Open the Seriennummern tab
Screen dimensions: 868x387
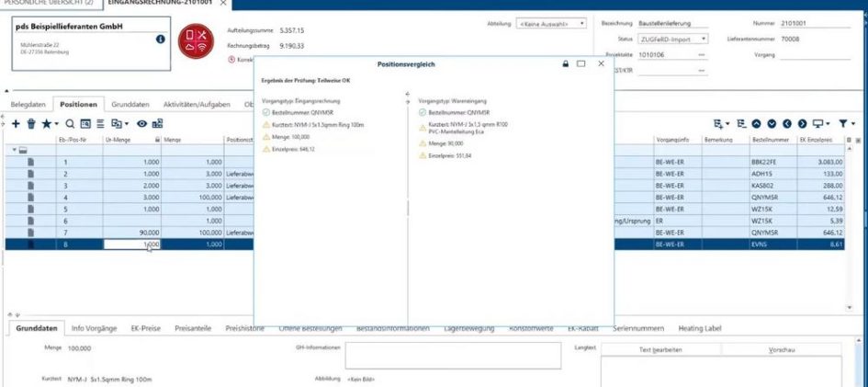[638, 328]
